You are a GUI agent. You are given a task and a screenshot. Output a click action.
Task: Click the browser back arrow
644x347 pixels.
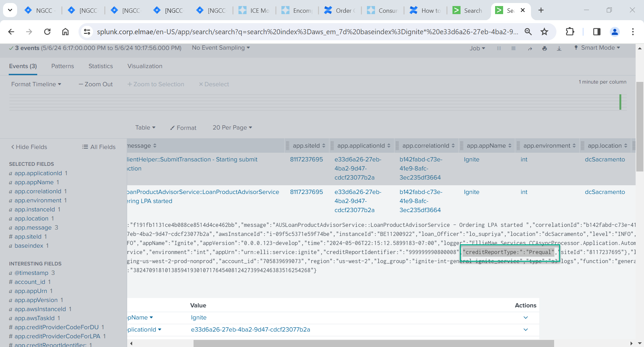coord(11,32)
